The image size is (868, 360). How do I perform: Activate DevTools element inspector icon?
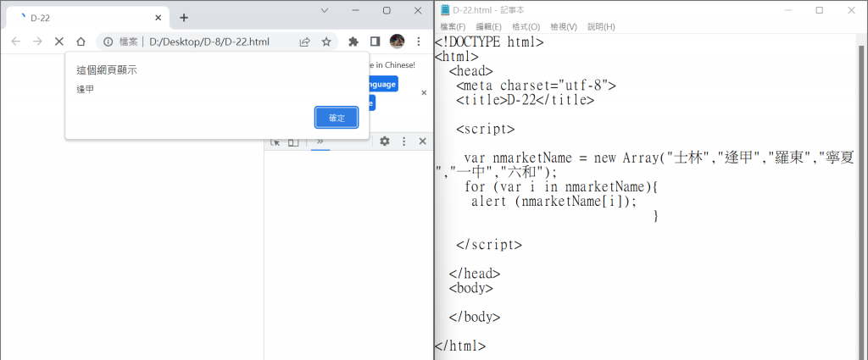click(275, 142)
